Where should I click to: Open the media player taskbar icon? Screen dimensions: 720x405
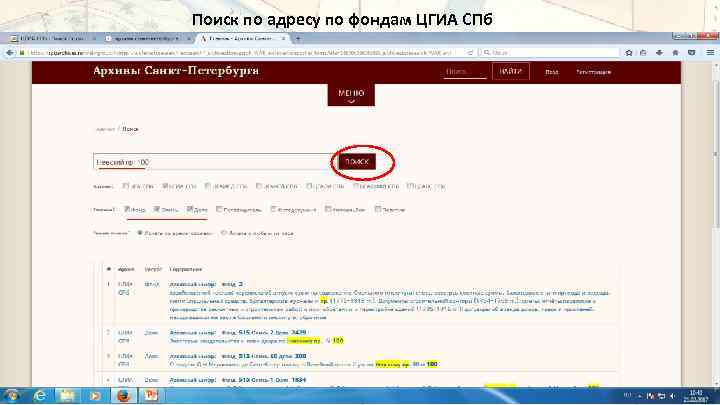coord(95,396)
